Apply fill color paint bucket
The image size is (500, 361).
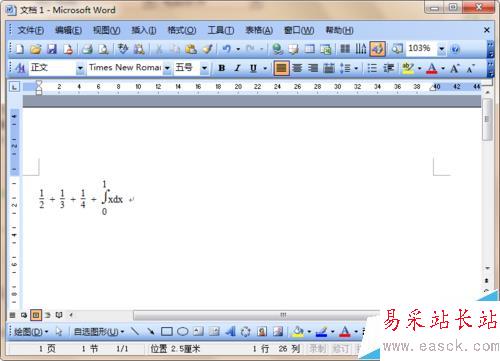pyautogui.click(x=298, y=331)
